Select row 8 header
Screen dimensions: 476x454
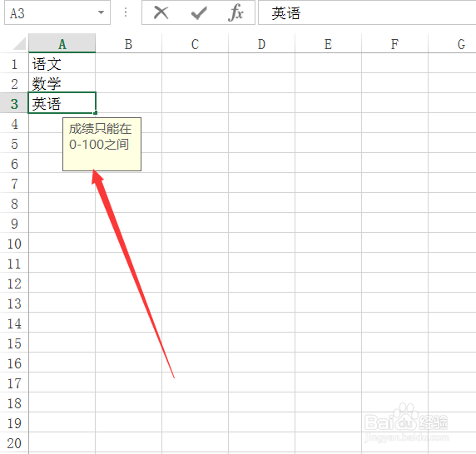(x=14, y=203)
